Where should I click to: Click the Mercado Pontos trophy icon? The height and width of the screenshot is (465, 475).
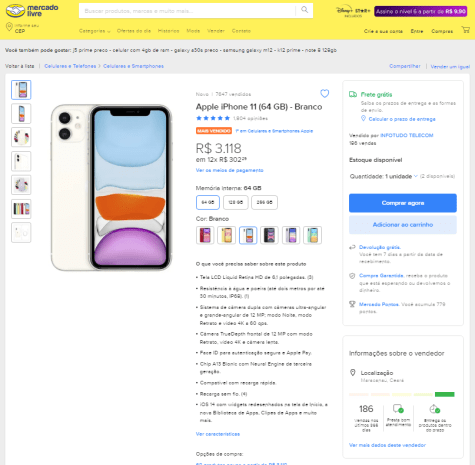click(352, 304)
